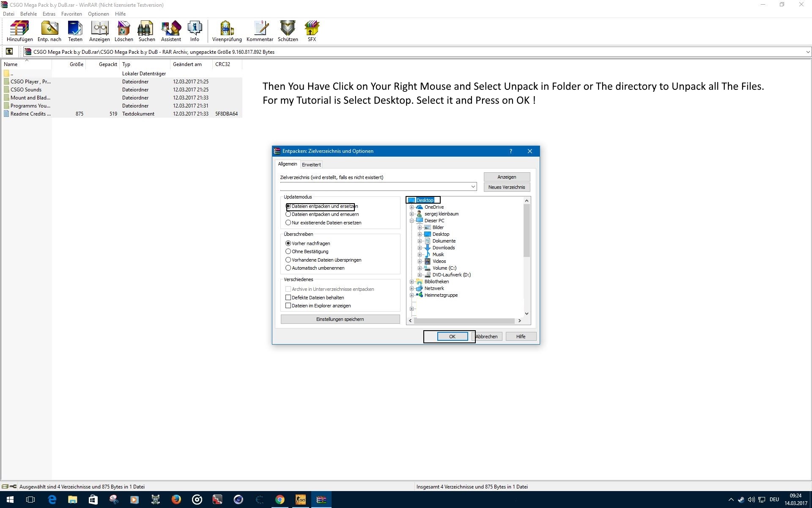Image resolution: width=812 pixels, height=508 pixels.
Task: Select Dateien entpacken und ersetzen option
Action: [x=322, y=206]
